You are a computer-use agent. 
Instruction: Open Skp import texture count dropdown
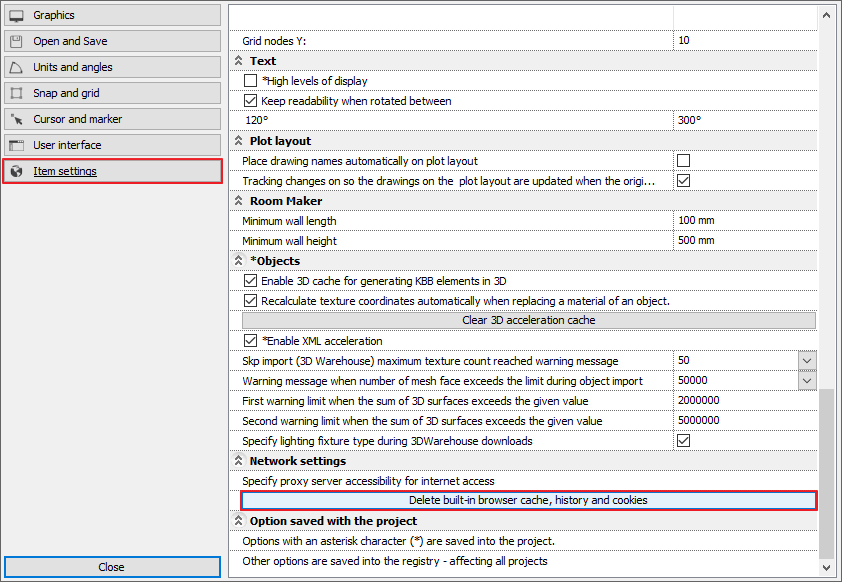click(807, 361)
